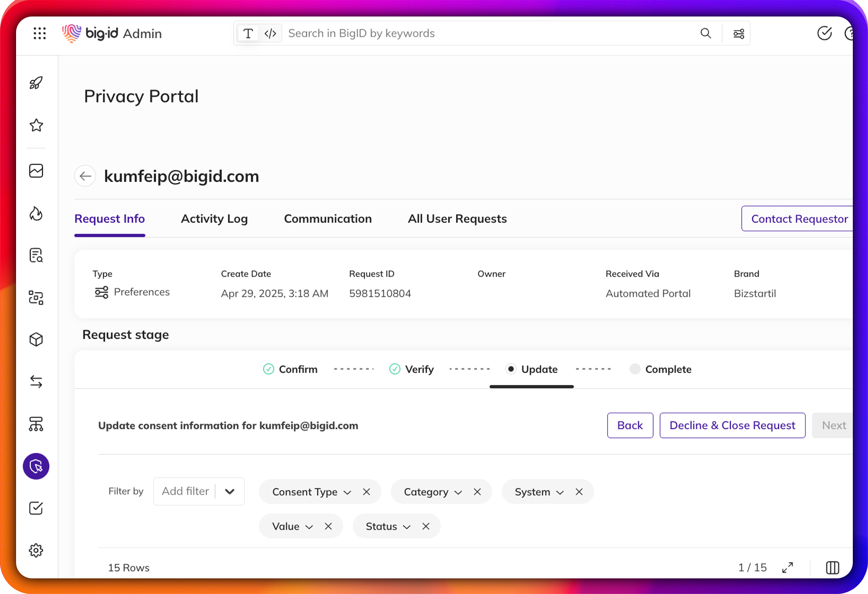Expand the Consent Type filter dropdown
The height and width of the screenshot is (594, 868).
tap(347, 492)
